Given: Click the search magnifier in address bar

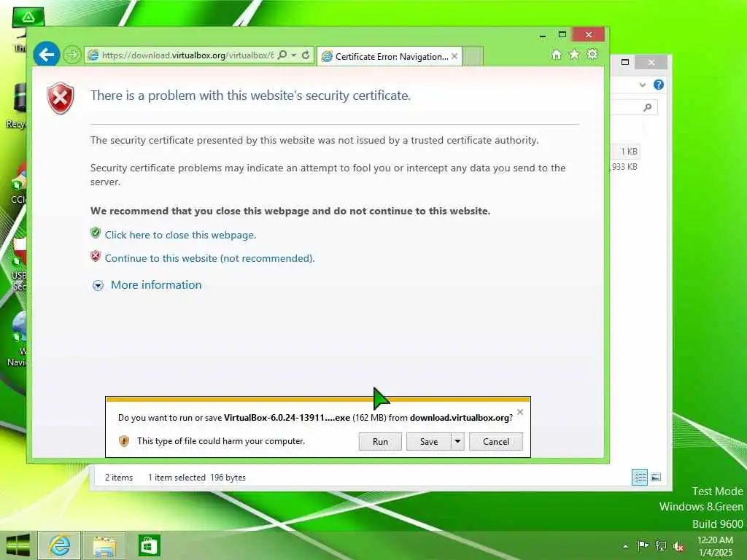Looking at the screenshot, I should pos(282,55).
